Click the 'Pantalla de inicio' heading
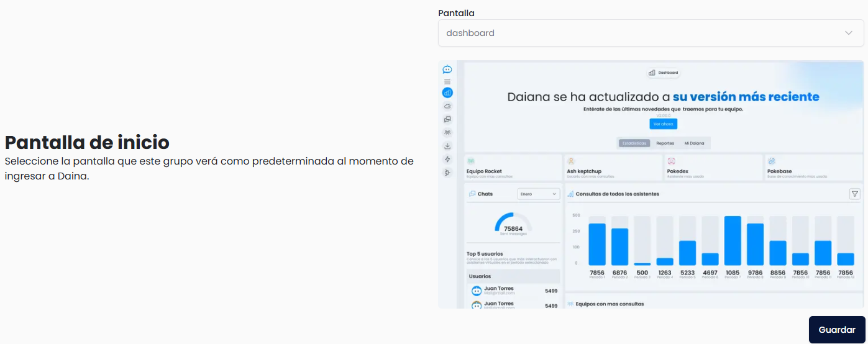This screenshot has width=868, height=344. pos(87,142)
